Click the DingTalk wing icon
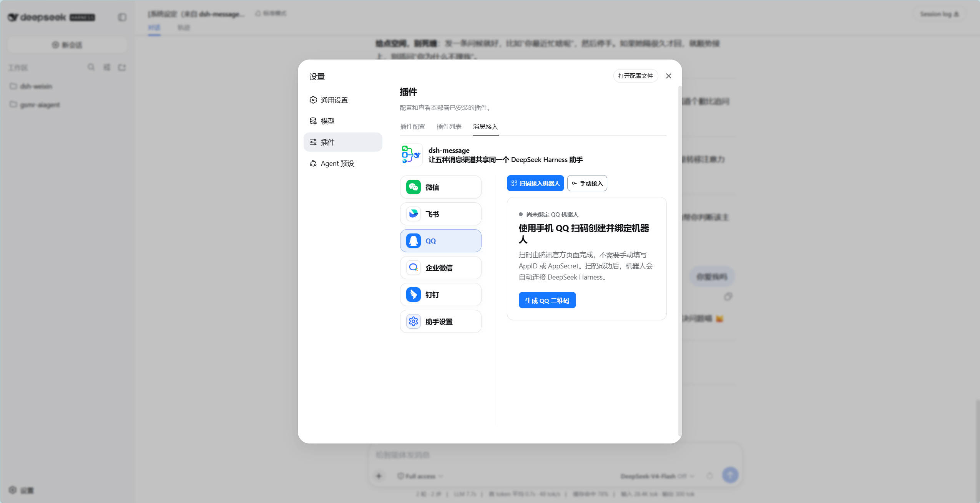 (413, 295)
